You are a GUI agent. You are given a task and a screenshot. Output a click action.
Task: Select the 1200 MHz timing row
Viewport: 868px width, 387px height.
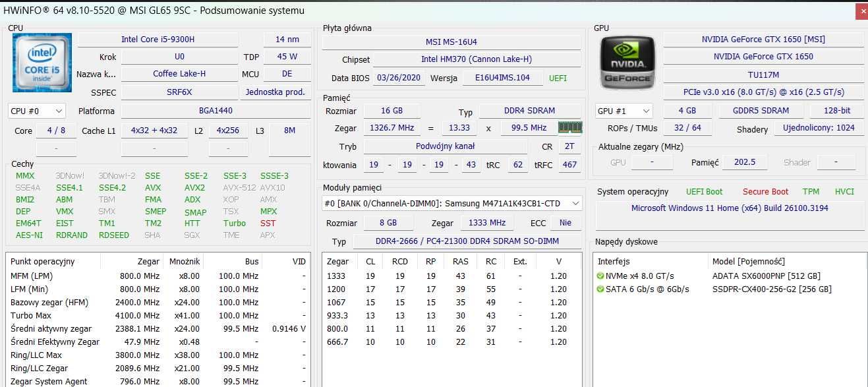(452, 289)
